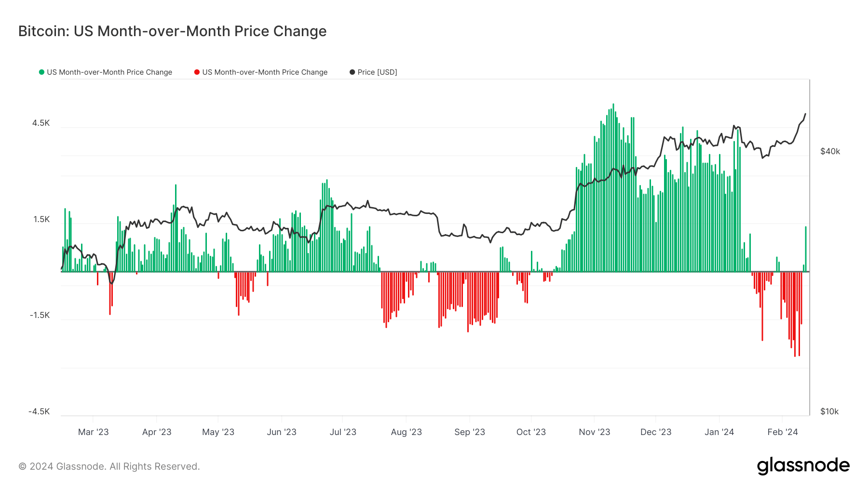Click the Feb '24 axis label
The width and height of the screenshot is (868, 488).
[782, 432]
